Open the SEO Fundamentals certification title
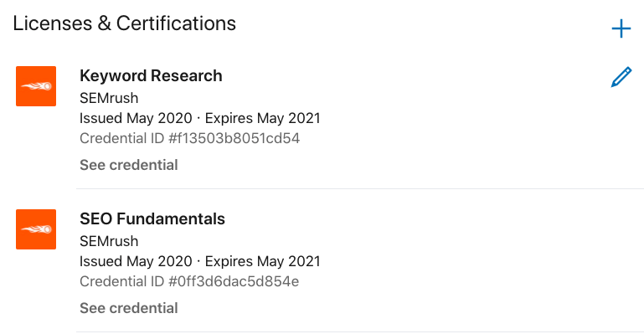Image resolution: width=644 pixels, height=334 pixels. tap(152, 219)
